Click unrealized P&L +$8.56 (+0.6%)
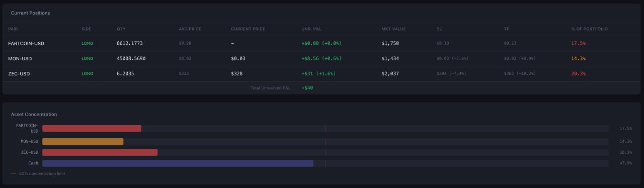 click(x=321, y=59)
